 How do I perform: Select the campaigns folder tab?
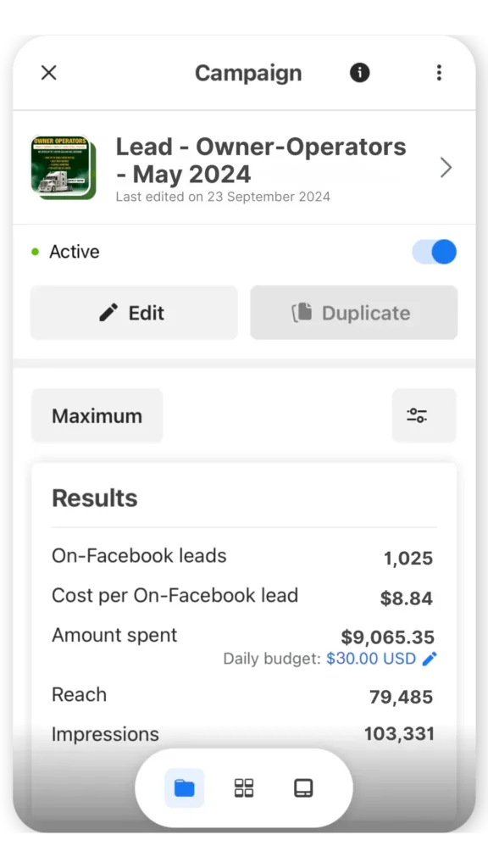(184, 787)
